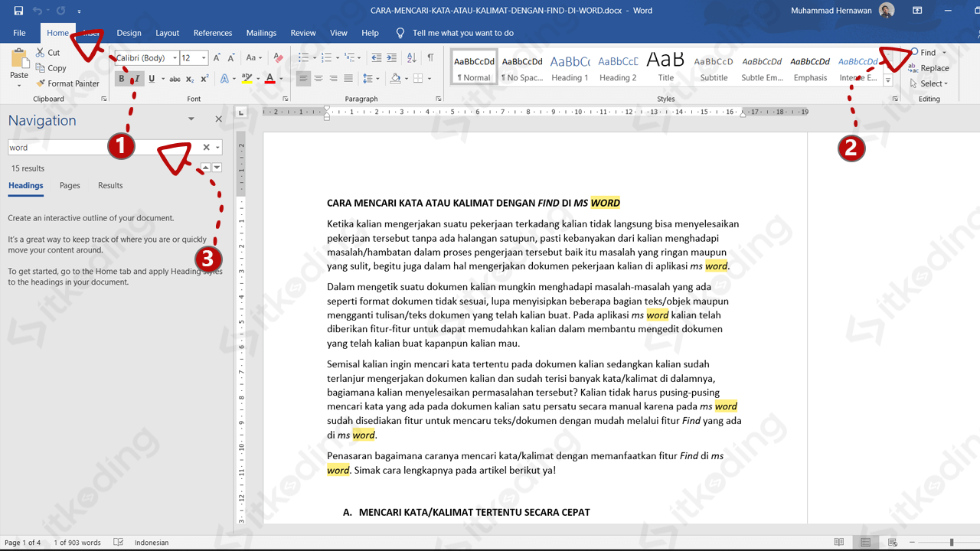The height and width of the screenshot is (551, 980).
Task: Jump to next search result arrow
Action: (217, 168)
